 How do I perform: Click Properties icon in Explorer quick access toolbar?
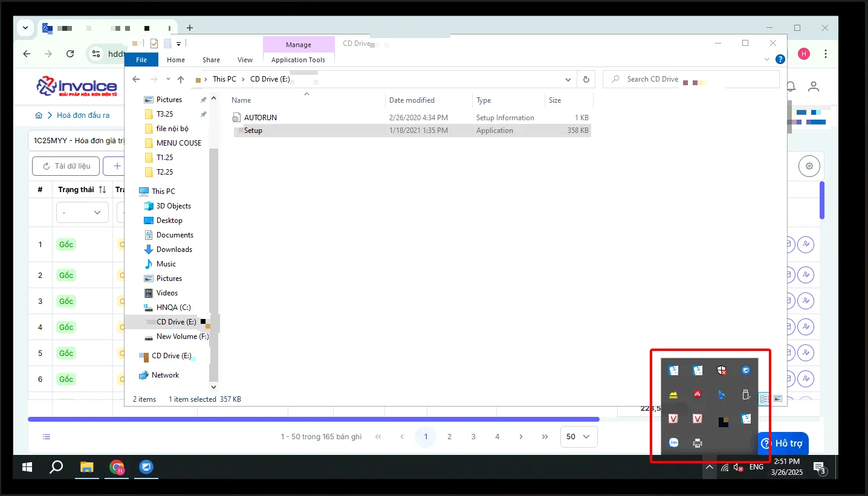click(154, 43)
